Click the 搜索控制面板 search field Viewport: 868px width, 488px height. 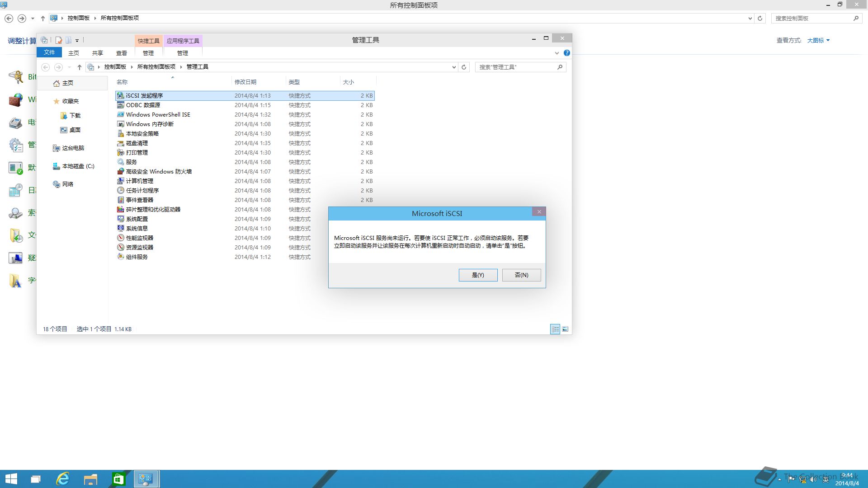pyautogui.click(x=816, y=19)
